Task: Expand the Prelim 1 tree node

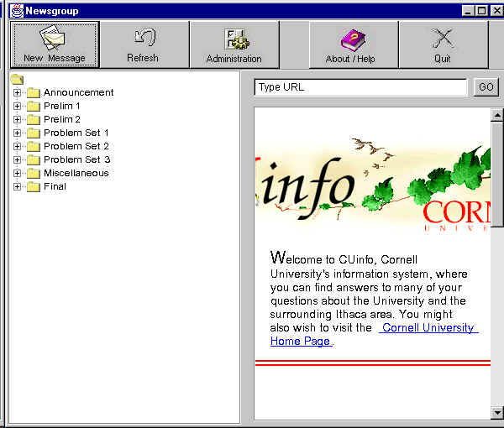Action: point(17,106)
